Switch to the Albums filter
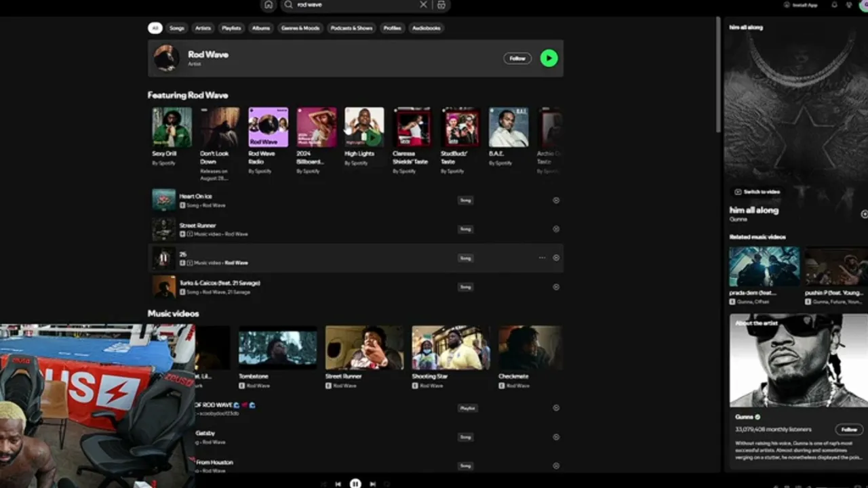Screen dimensions: 868x488 click(x=261, y=28)
